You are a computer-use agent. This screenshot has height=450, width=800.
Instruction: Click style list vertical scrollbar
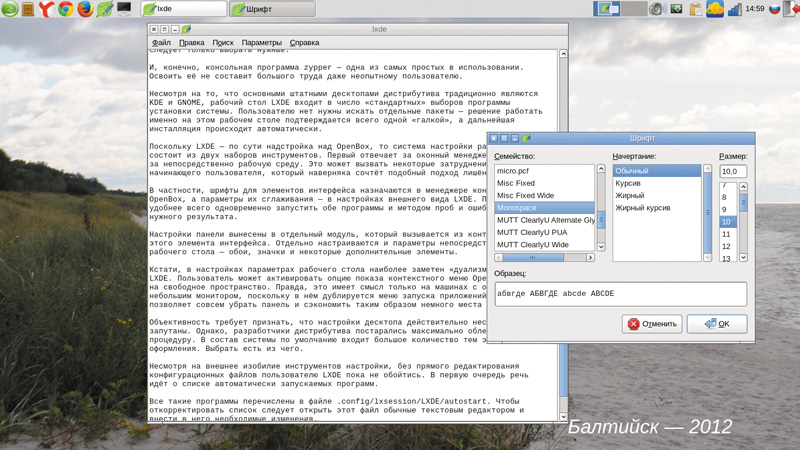click(x=707, y=213)
